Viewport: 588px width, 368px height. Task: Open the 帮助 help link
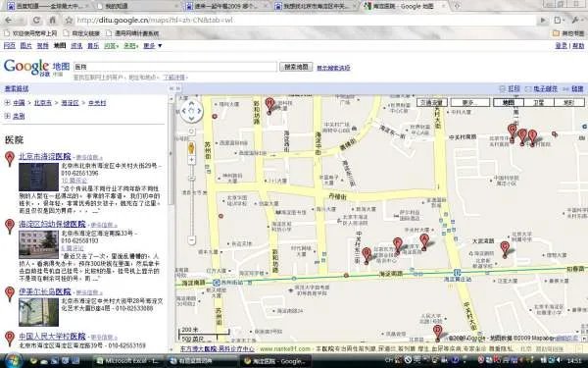(x=578, y=45)
